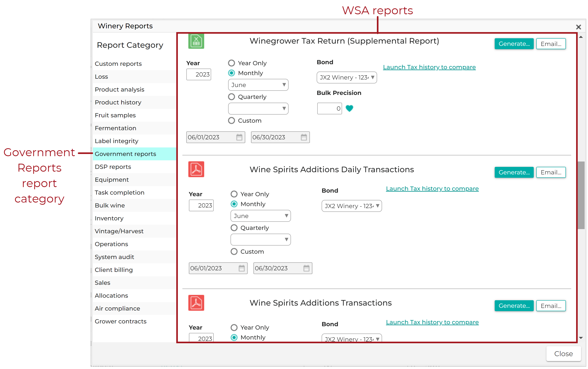Open Grower contracts category
The image size is (588, 369).
tap(134, 321)
